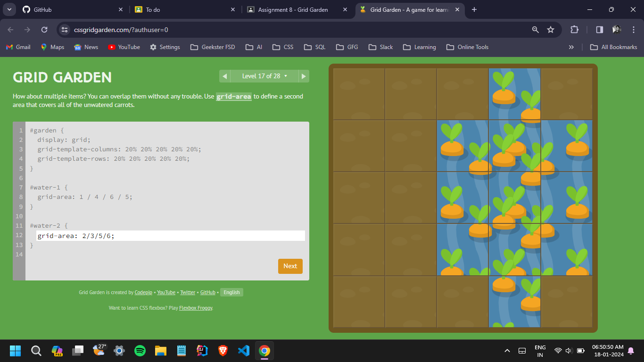
Task: Open the Chrome three-dot menu
Action: point(634,30)
